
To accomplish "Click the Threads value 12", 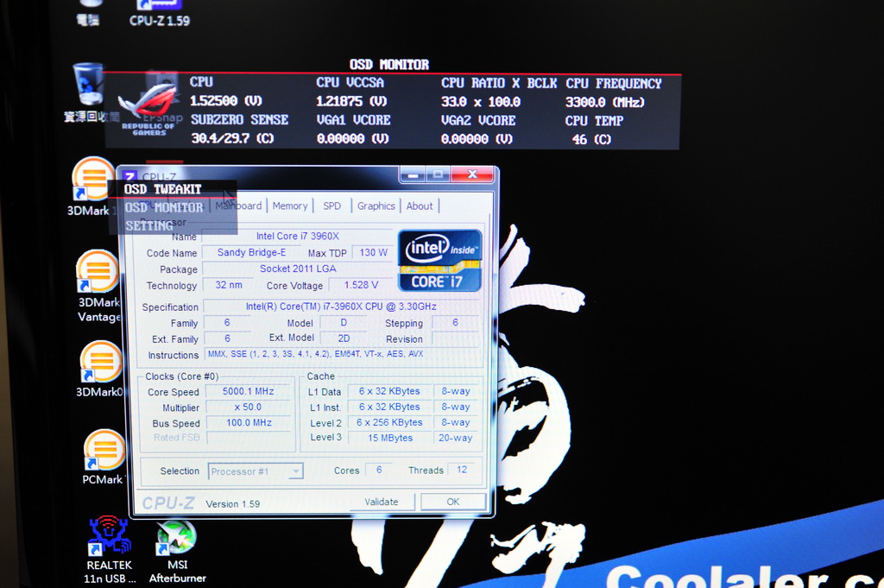I will coord(462,470).
